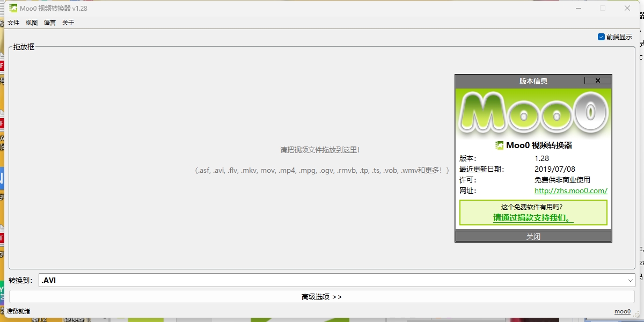This screenshot has width=644, height=322.
Task: Click the update date 2019/07/08
Action: pos(555,169)
